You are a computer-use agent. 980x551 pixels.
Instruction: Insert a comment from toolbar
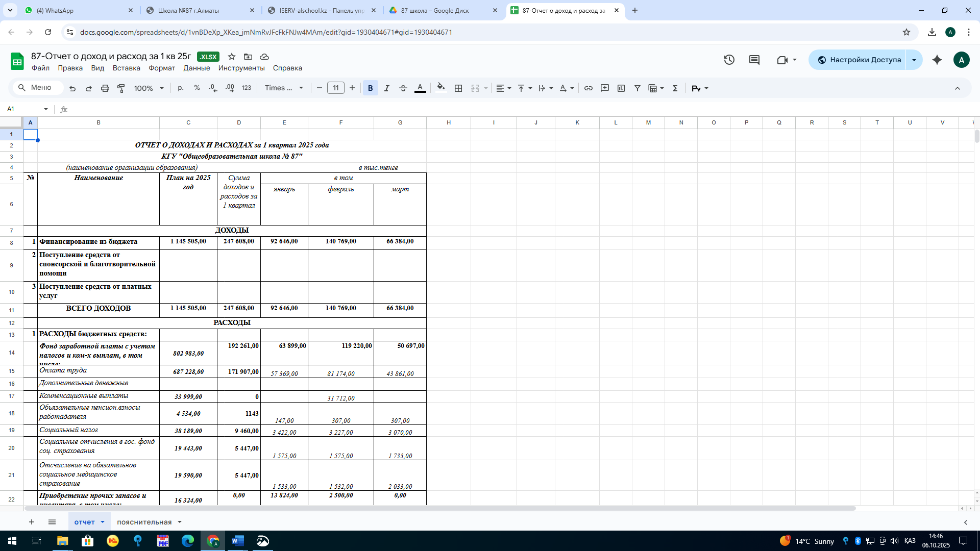coord(605,88)
